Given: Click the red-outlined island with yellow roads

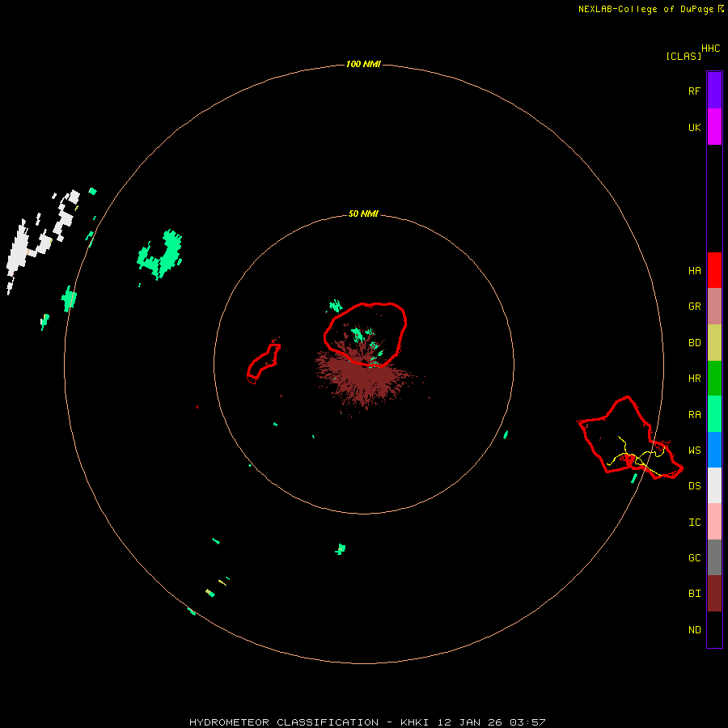Looking at the screenshot, I should [629, 438].
